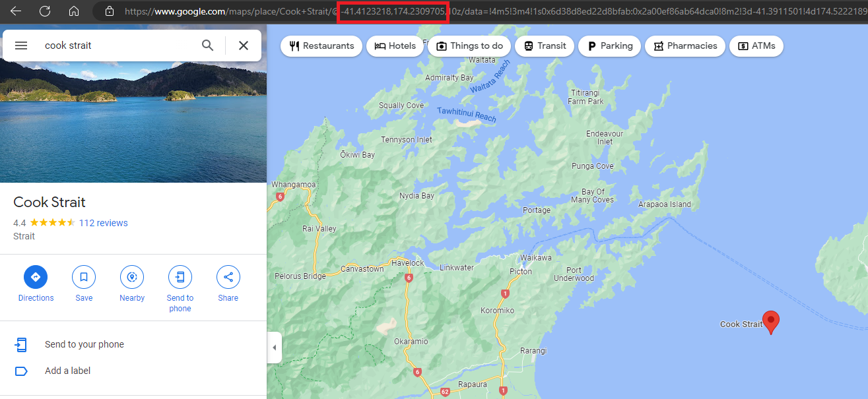Clear the search with X

(244, 46)
